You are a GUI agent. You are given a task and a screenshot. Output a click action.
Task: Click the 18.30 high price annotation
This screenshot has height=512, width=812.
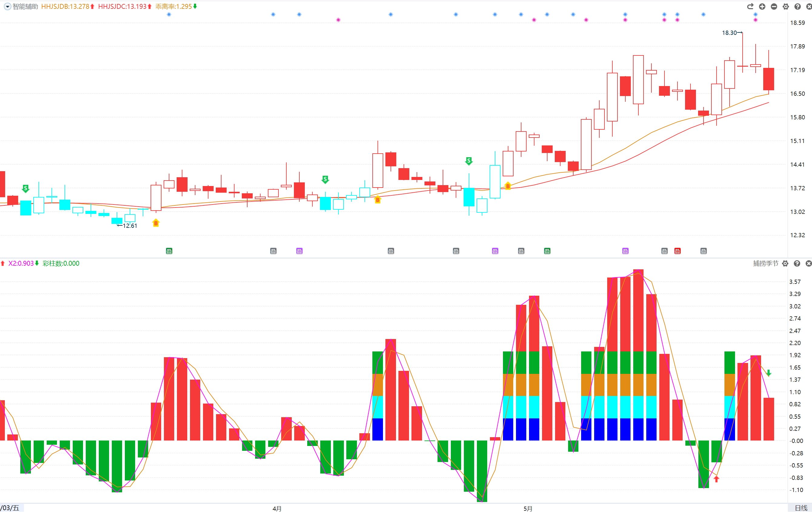[x=732, y=33]
